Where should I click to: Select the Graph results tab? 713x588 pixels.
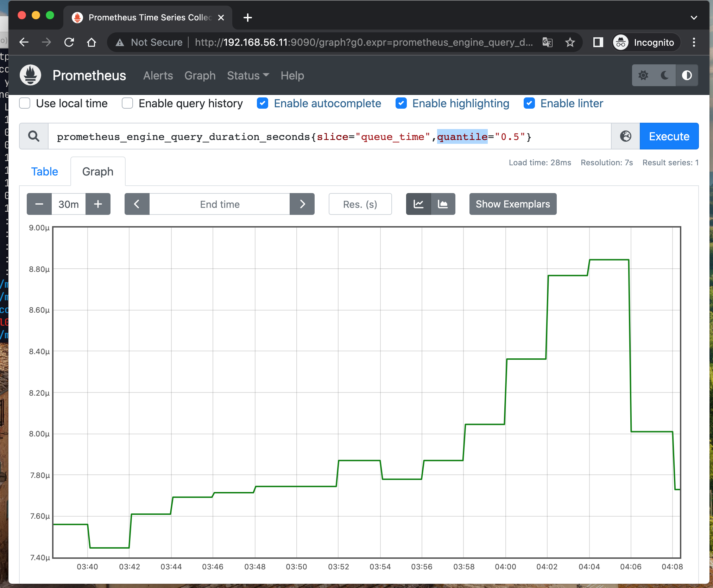coord(98,172)
